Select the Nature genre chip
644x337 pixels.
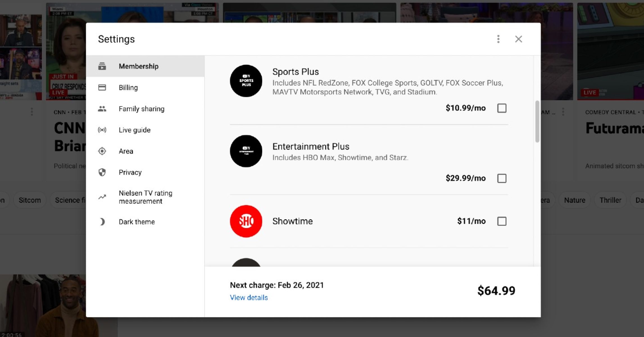575,200
